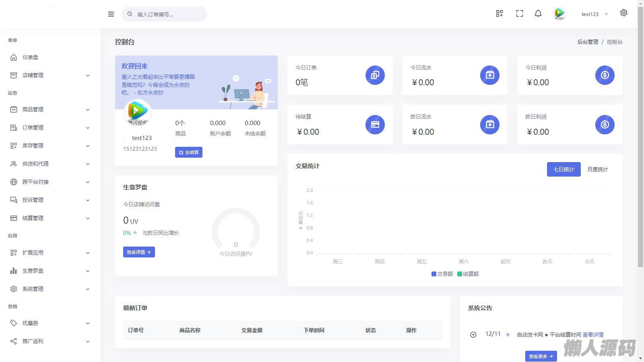Click the 今日流水 round icon
Screen dimensions: 644x362
click(490, 75)
